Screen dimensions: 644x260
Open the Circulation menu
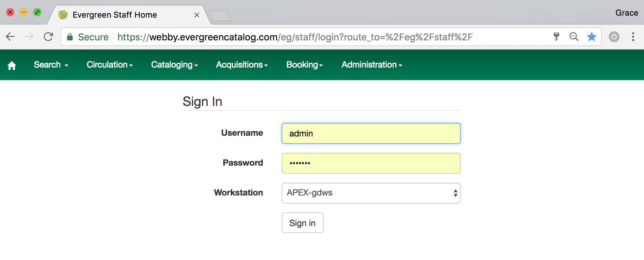click(x=110, y=65)
